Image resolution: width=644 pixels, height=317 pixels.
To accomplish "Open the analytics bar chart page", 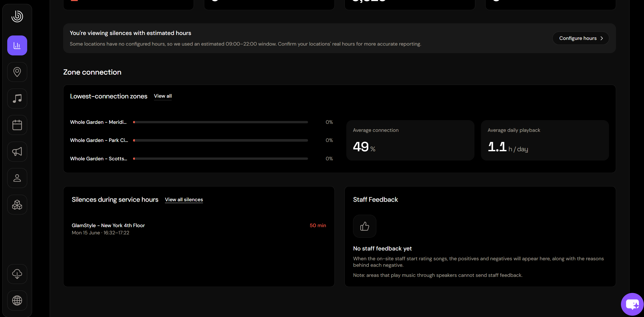I will click(17, 45).
